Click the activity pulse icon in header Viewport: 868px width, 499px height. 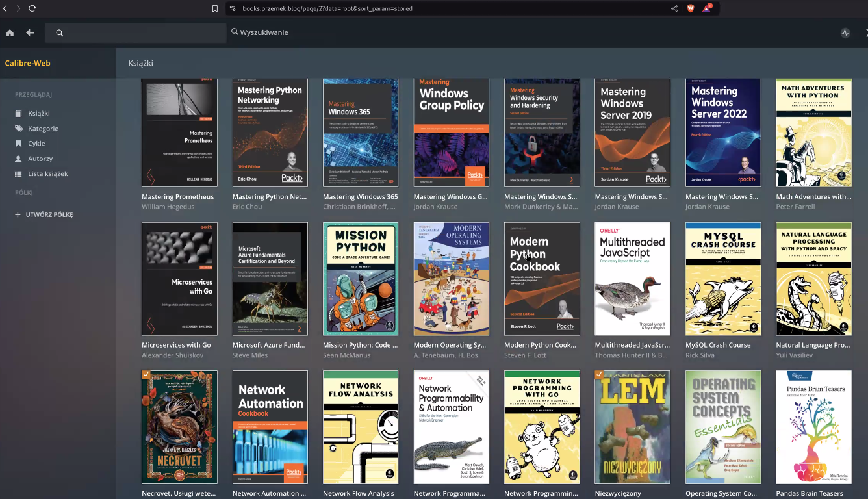(x=845, y=32)
